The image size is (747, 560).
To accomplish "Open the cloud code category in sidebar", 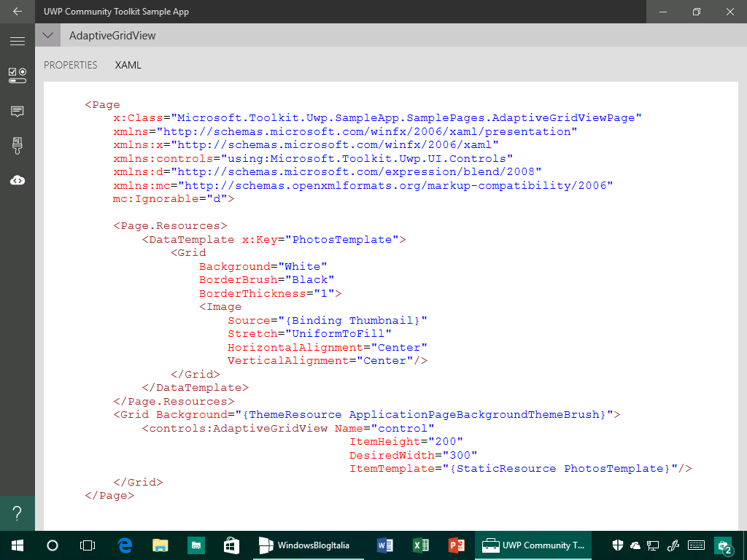I will tap(18, 181).
